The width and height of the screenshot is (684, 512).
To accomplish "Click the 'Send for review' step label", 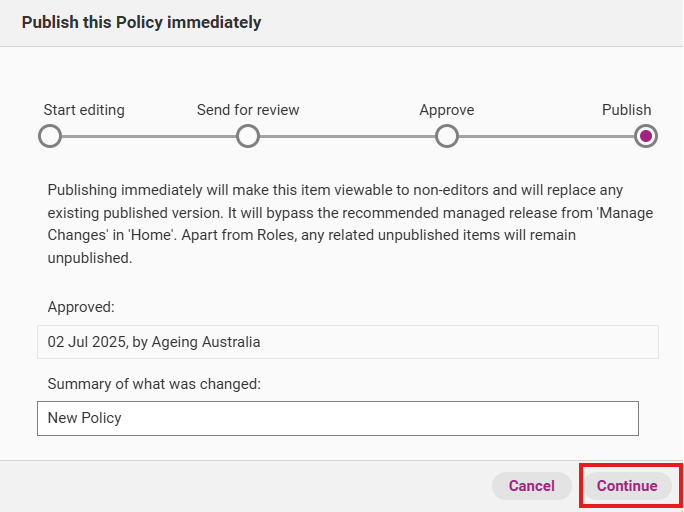I will click(x=248, y=110).
